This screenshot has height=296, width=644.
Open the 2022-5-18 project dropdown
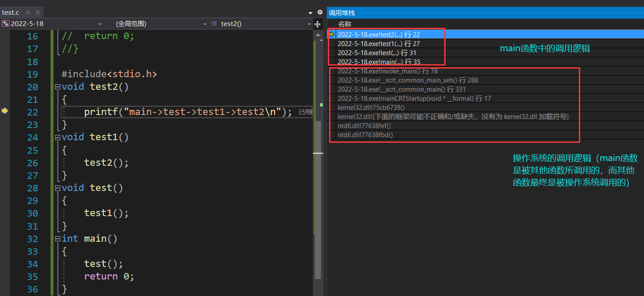click(x=99, y=24)
